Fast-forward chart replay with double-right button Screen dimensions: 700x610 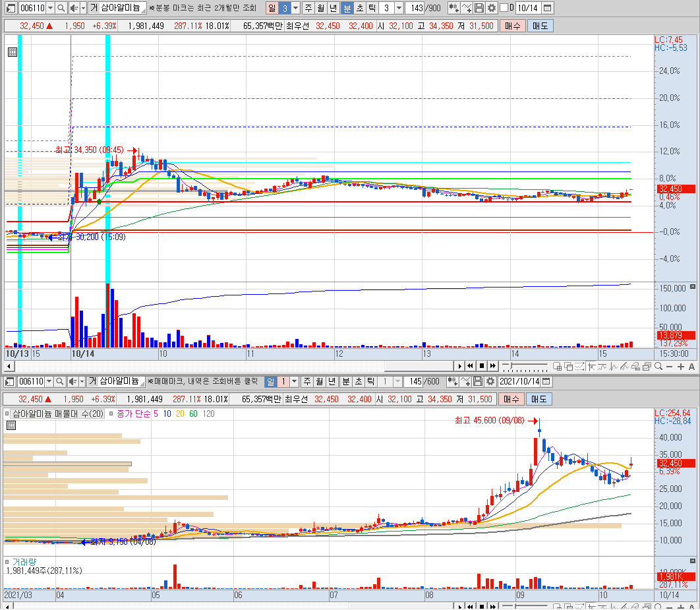pos(492,367)
